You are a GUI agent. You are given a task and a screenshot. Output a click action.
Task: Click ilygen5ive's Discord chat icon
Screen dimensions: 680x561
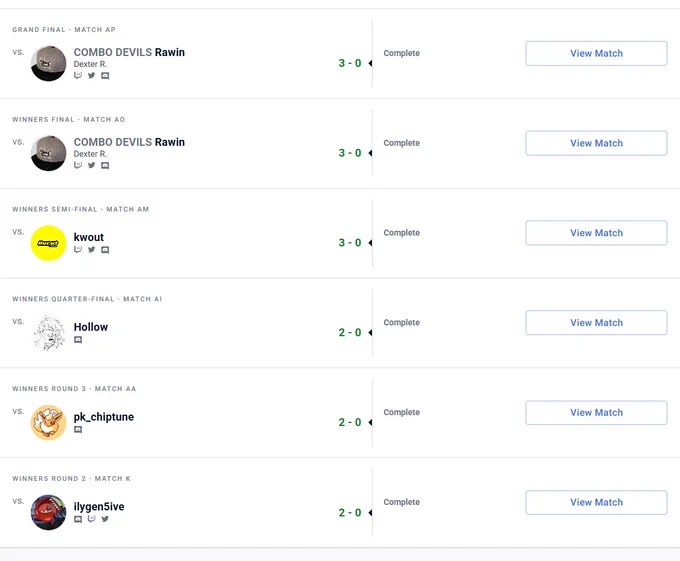point(78,519)
